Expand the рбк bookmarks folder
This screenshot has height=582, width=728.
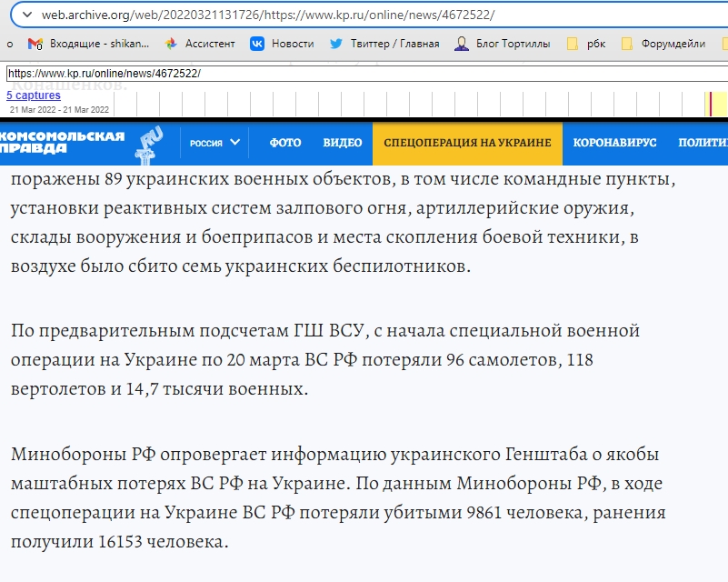[571, 43]
